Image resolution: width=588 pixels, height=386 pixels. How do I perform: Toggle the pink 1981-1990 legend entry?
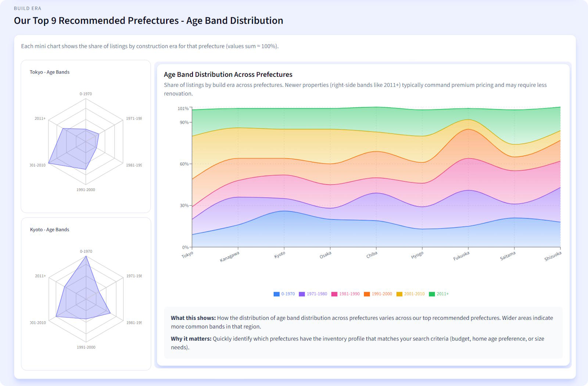[345, 294]
